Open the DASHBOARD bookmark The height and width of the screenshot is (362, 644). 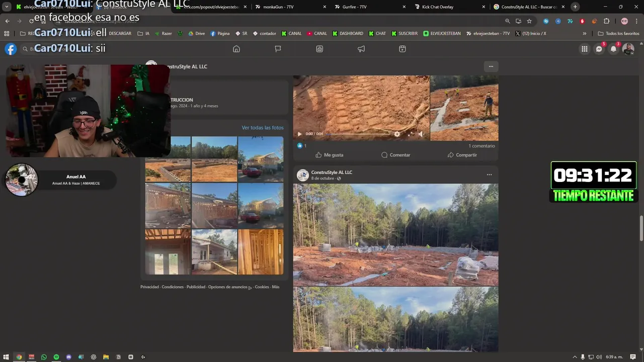(x=347, y=34)
